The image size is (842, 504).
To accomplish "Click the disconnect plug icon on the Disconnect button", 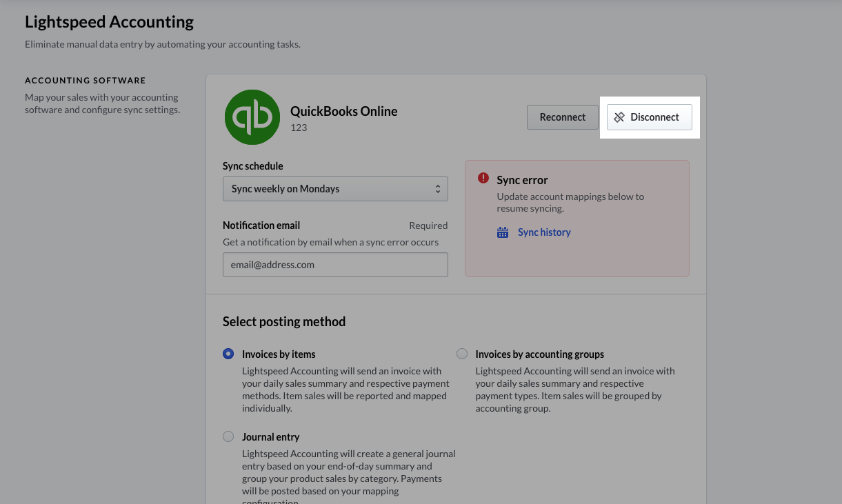I will [x=619, y=117].
